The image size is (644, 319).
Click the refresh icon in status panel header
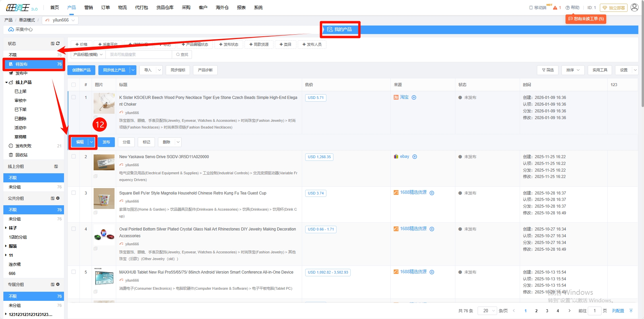click(x=58, y=43)
